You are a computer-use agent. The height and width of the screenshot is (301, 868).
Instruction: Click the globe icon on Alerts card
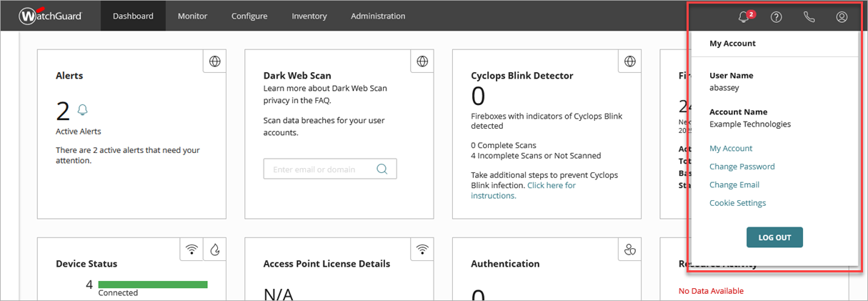214,61
